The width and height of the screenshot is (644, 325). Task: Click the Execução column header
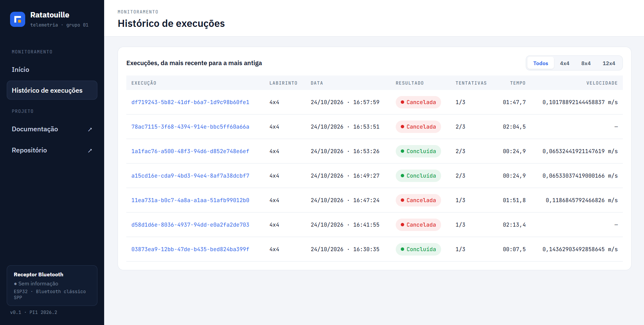click(x=144, y=83)
